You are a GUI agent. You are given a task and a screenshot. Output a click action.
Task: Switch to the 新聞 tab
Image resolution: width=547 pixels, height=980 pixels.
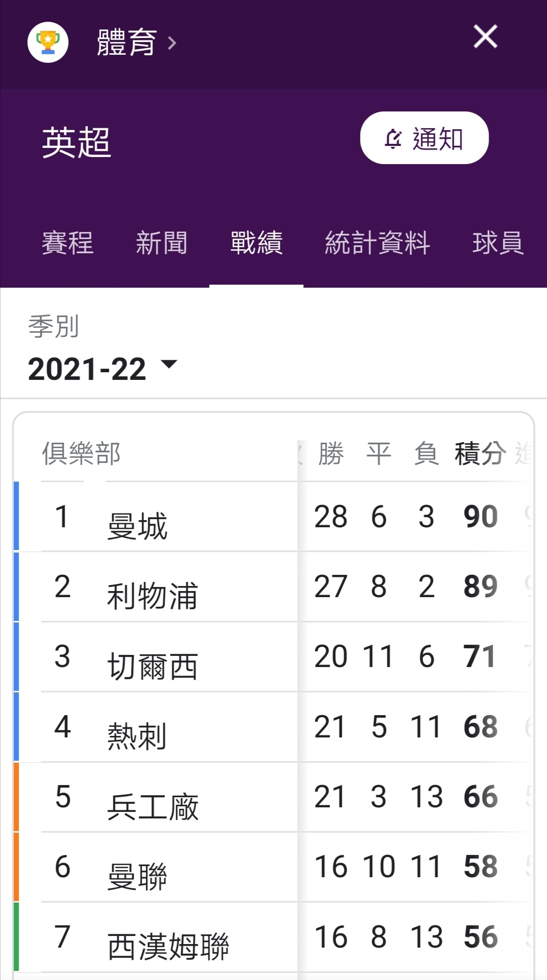pyautogui.click(x=162, y=243)
